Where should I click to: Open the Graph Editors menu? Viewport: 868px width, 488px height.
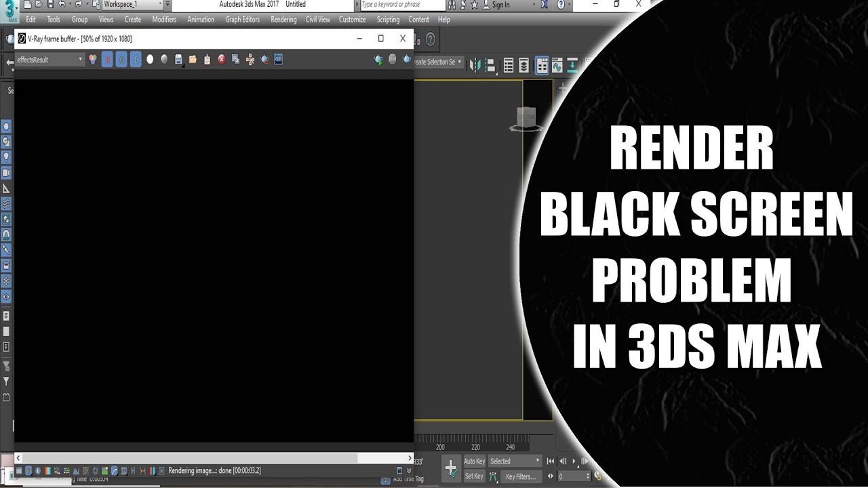tap(243, 20)
